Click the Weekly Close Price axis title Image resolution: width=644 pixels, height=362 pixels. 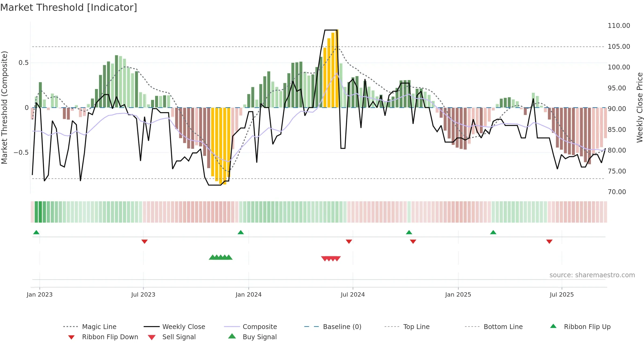640,107
